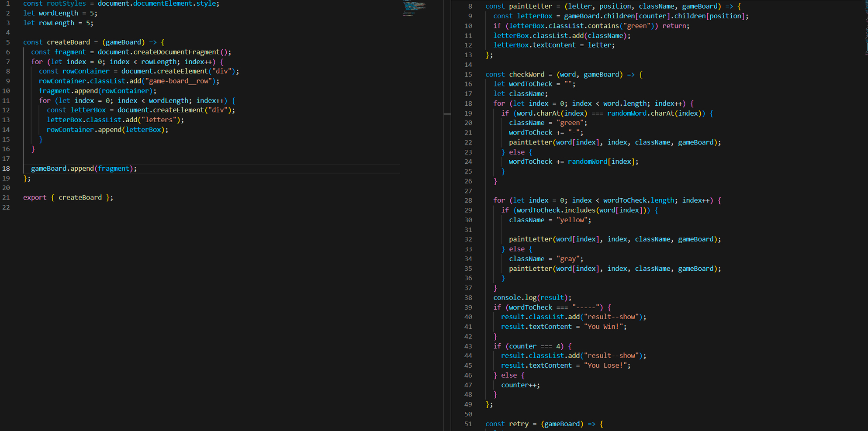The width and height of the screenshot is (868, 431).
Task: Click 'console.log(result)' line
Action: click(x=532, y=298)
